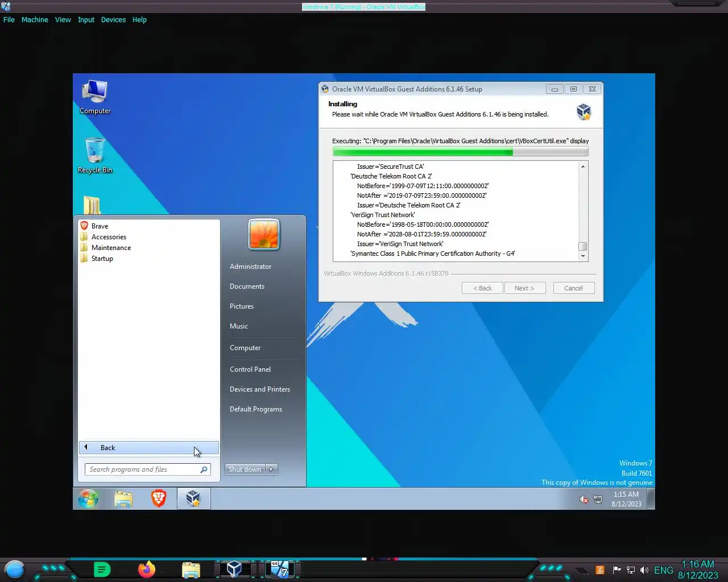728x582 pixels.
Task: Select the Symantec Class 1 log line
Action: [x=433, y=253]
